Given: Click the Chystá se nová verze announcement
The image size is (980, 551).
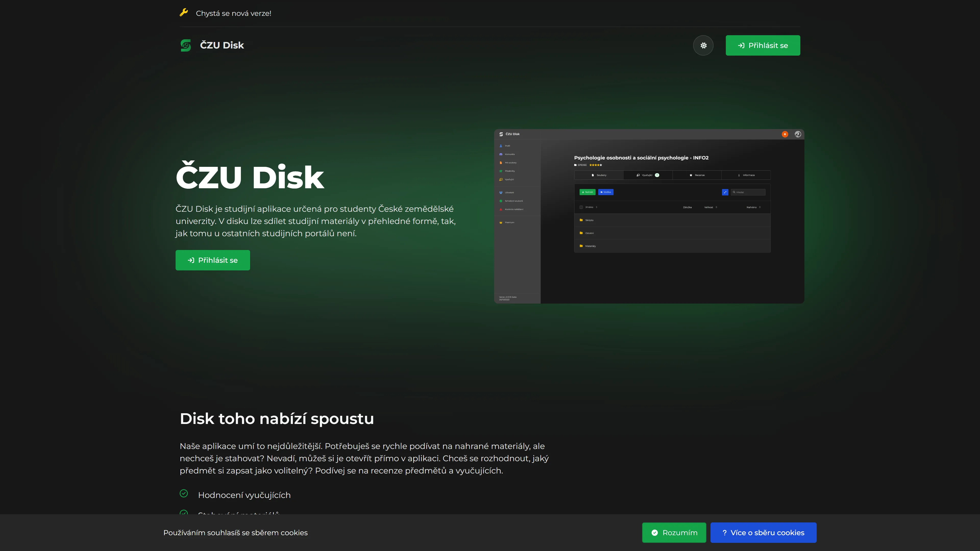Looking at the screenshot, I should coord(233,13).
